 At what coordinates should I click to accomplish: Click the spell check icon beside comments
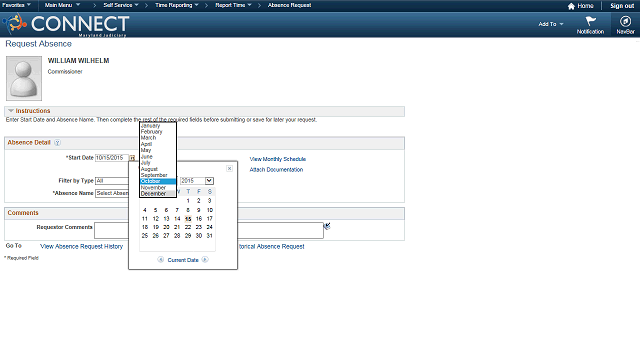coord(327,226)
